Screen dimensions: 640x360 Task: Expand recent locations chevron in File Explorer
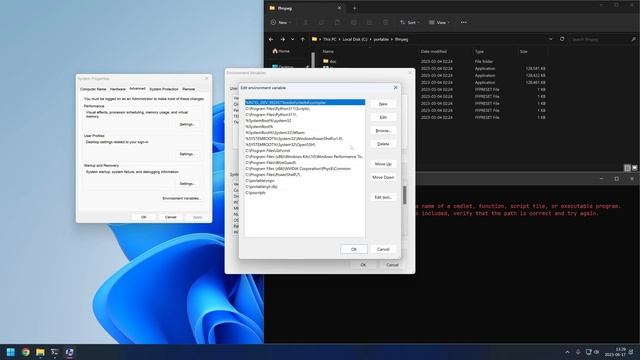[293, 39]
